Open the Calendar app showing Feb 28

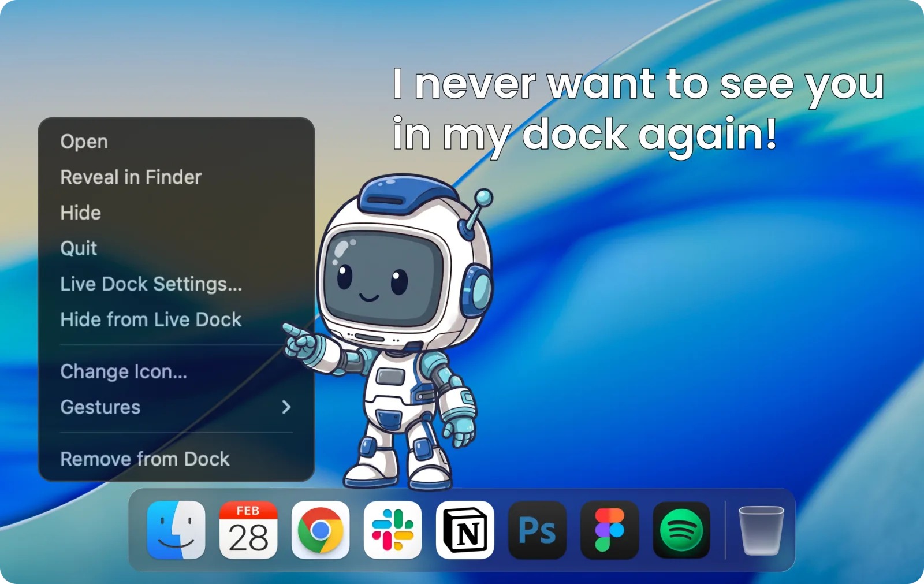[x=248, y=530]
